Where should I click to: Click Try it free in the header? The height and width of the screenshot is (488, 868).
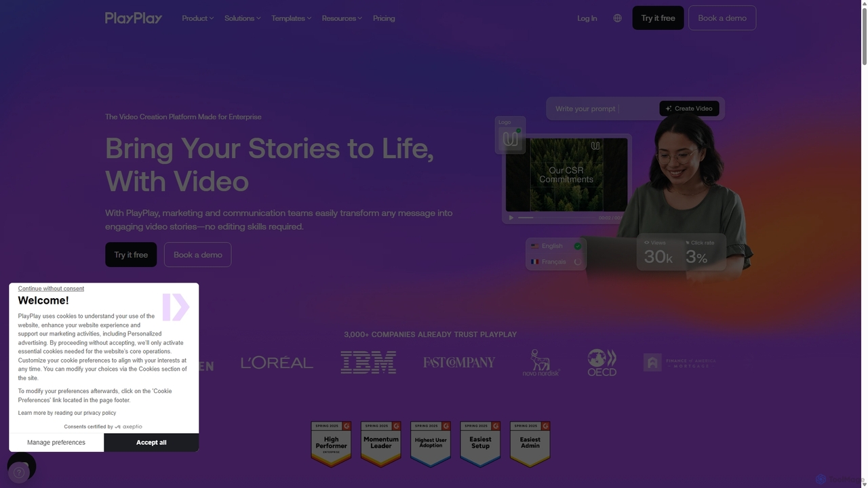tap(658, 18)
